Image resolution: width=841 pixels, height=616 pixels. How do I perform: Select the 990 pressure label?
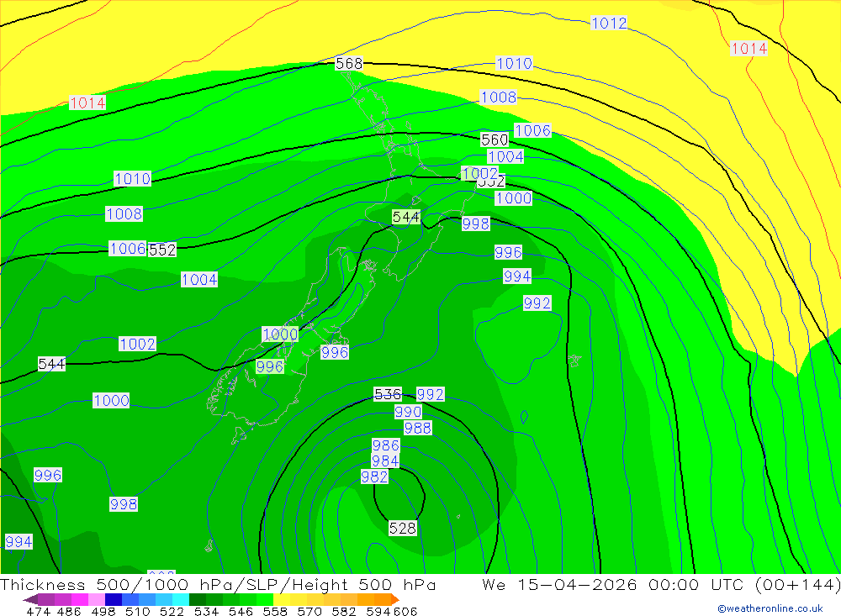(x=408, y=412)
